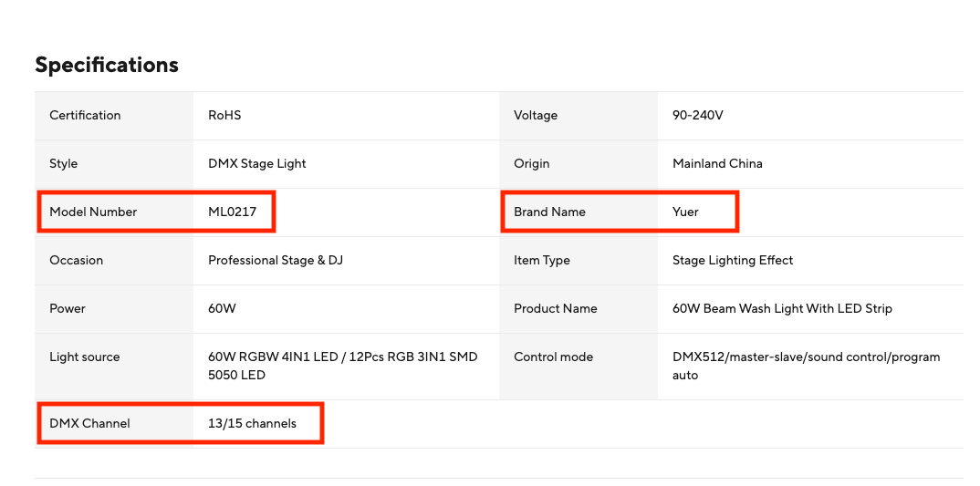Click the Professional Stage & DJ value
980x486 pixels.
(x=276, y=260)
